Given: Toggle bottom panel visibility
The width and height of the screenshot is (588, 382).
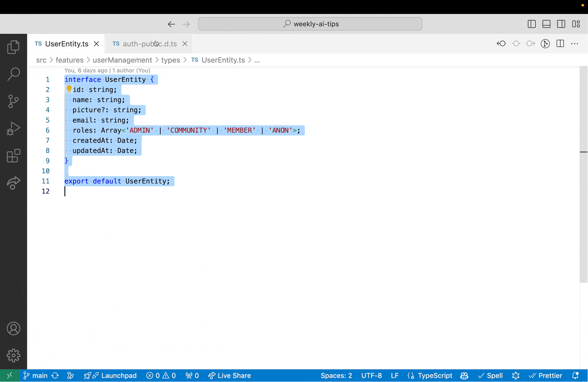Looking at the screenshot, I should tap(546, 24).
